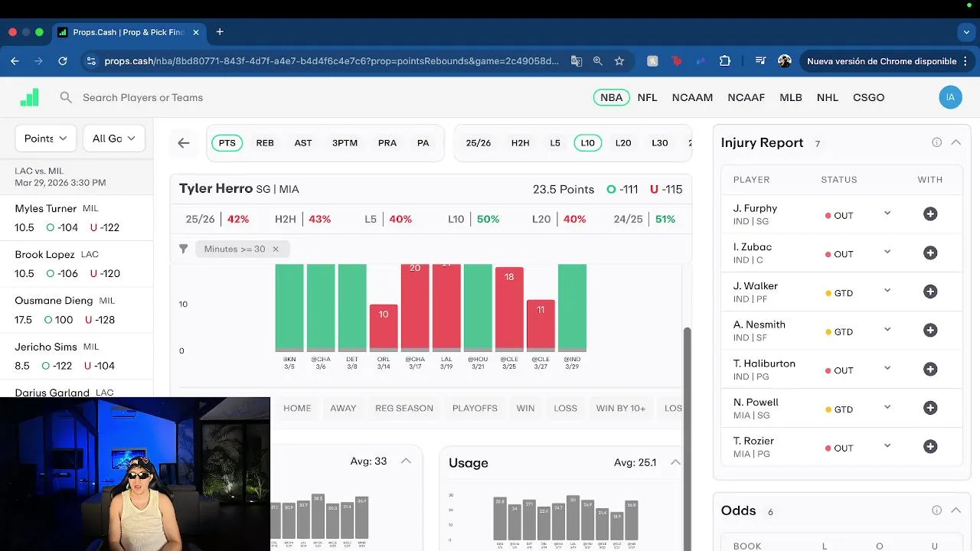980x551 pixels.
Task: Collapse the Usage chart panel
Action: click(x=675, y=462)
